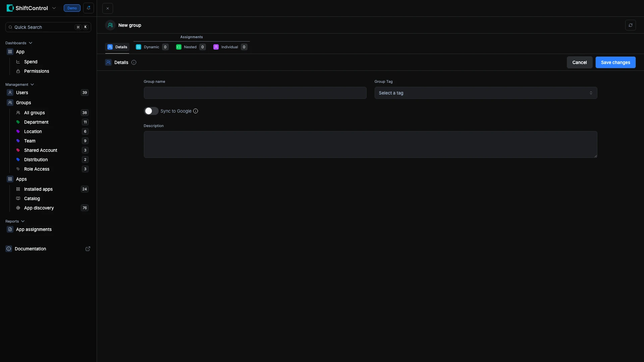Screen dimensions: 644x362
Task: Open App discovery in sidebar
Action: pyautogui.click(x=39, y=208)
